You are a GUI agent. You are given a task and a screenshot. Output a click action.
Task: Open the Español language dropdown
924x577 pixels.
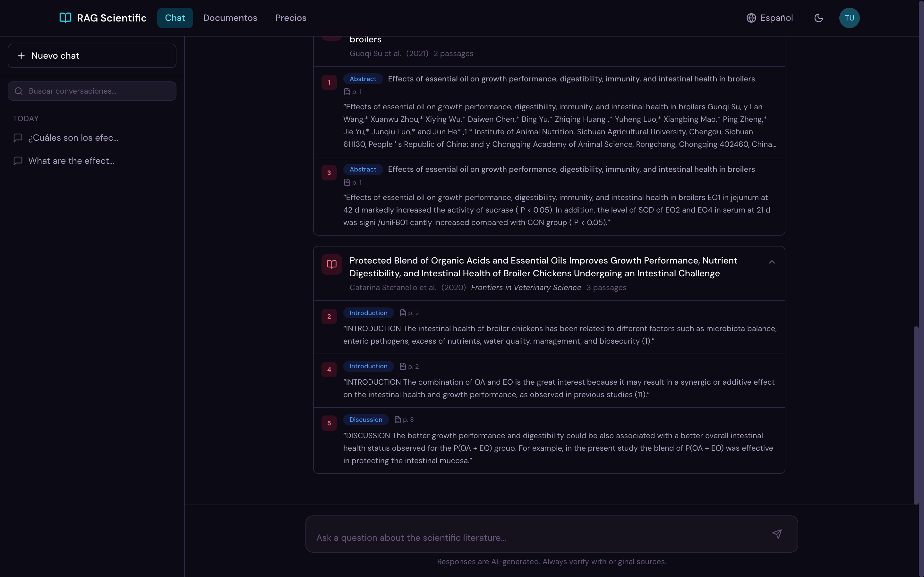(776, 18)
